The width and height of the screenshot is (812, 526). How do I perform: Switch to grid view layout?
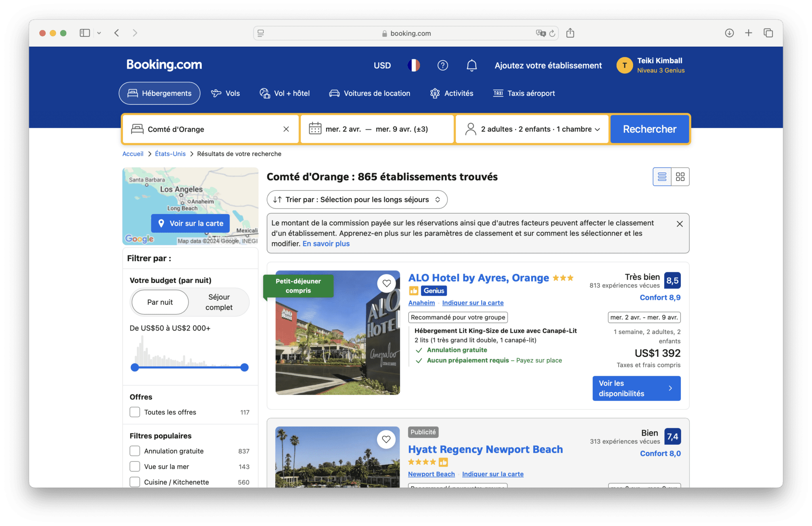pyautogui.click(x=680, y=177)
